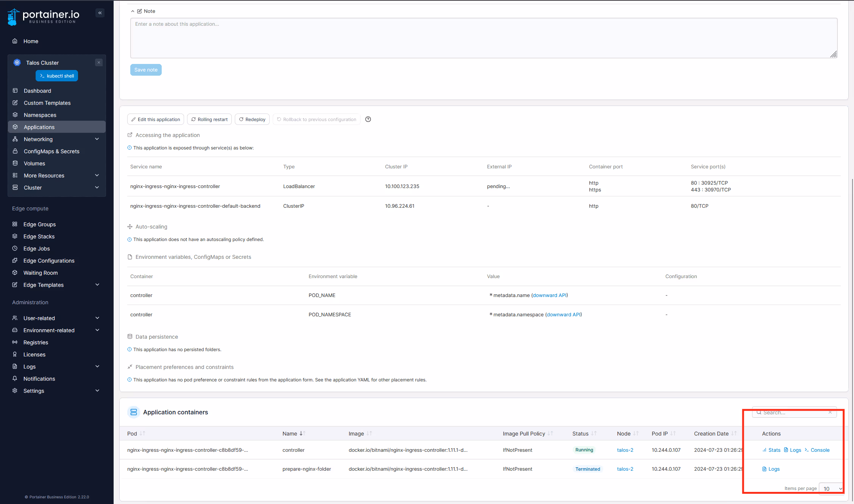Select Applications in the sidebar
854x504 pixels.
coord(57,127)
